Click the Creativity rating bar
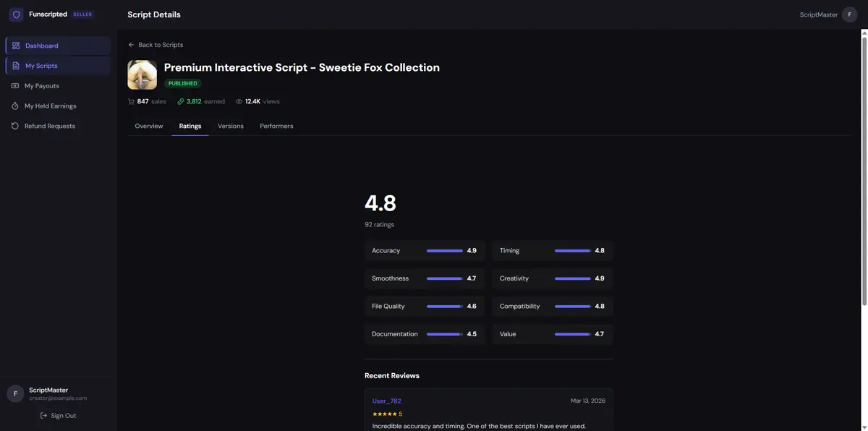 tap(573, 278)
